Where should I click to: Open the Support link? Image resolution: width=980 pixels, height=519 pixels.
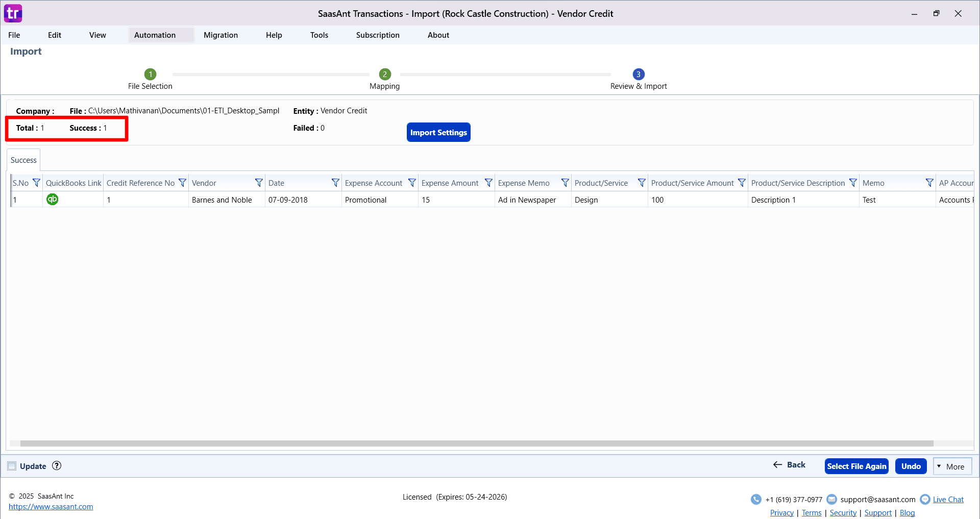[x=878, y=512]
